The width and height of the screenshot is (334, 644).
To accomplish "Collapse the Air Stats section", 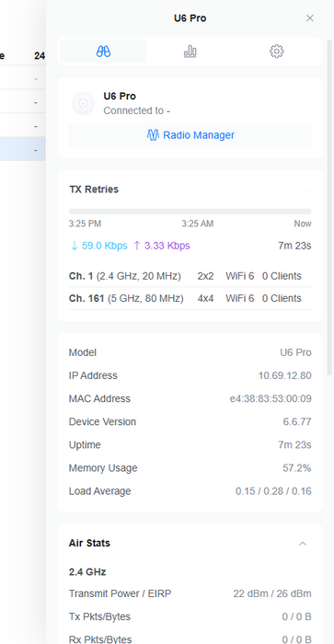I will point(303,544).
